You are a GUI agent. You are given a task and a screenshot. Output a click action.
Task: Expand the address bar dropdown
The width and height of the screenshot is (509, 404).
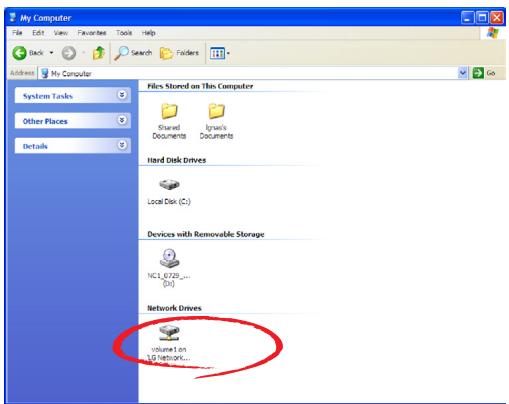pos(463,73)
